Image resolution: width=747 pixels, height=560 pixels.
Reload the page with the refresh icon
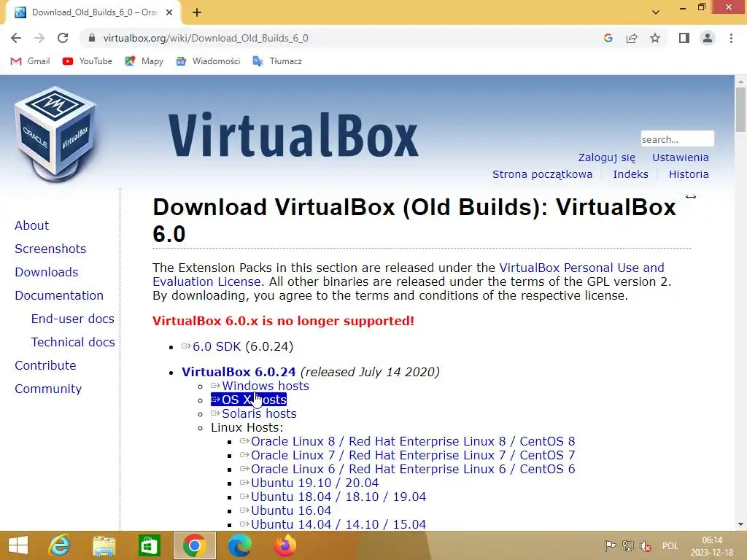point(63,38)
